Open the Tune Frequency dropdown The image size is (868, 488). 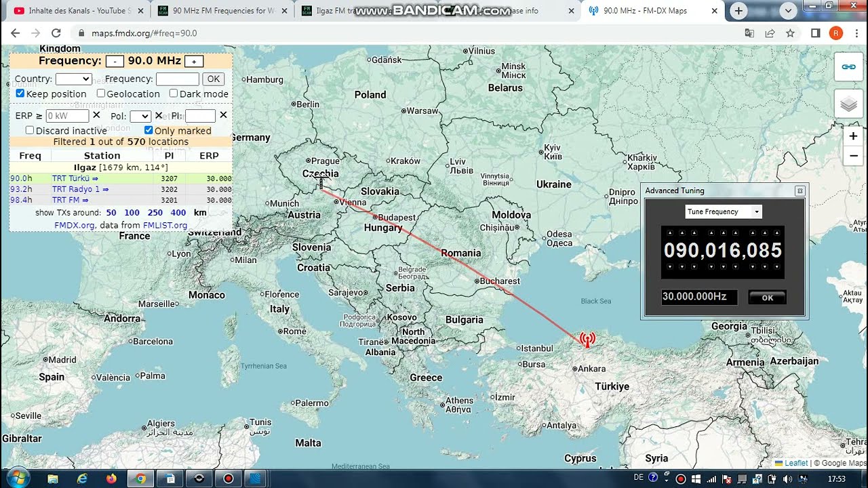tap(724, 211)
